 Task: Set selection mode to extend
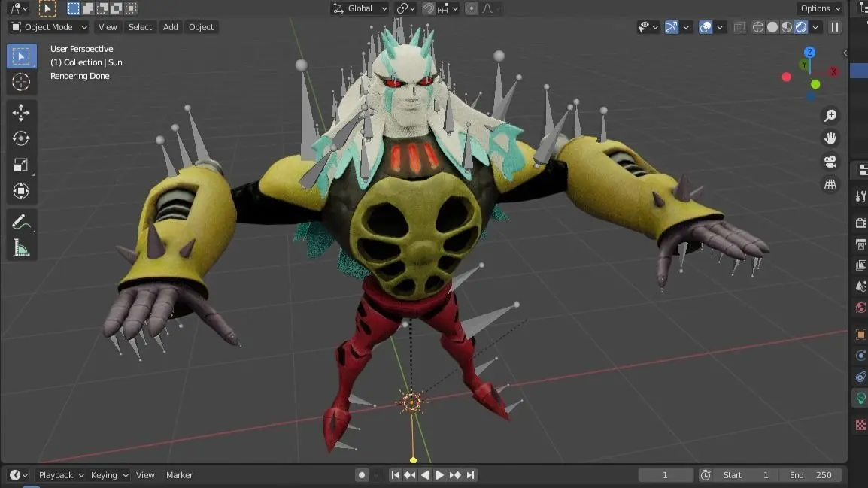pyautogui.click(x=87, y=8)
